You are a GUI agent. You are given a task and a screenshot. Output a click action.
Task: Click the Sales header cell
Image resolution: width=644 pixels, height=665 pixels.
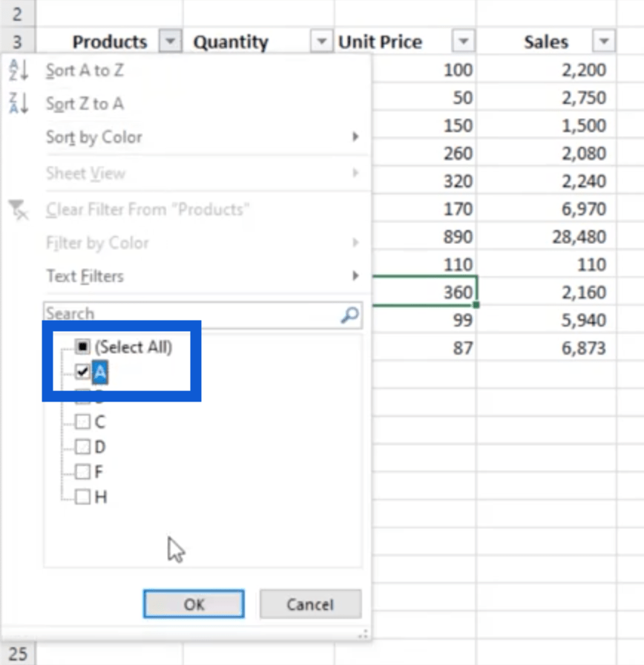(x=546, y=42)
